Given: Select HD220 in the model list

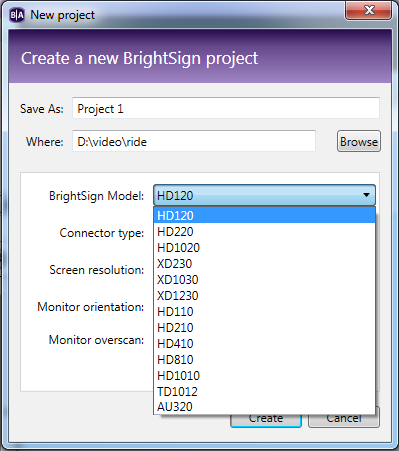Looking at the screenshot, I should tap(264, 231).
